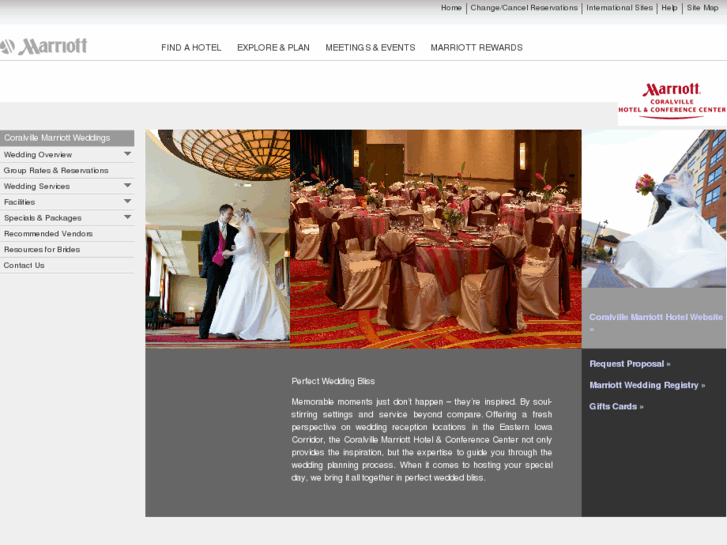Open the Marriott Rewards menu
727x545 pixels.
476,47
